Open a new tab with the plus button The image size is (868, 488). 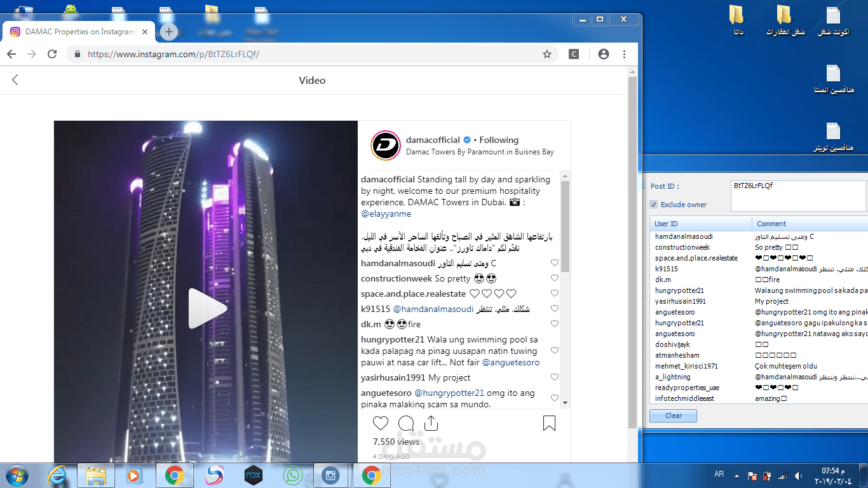(168, 31)
